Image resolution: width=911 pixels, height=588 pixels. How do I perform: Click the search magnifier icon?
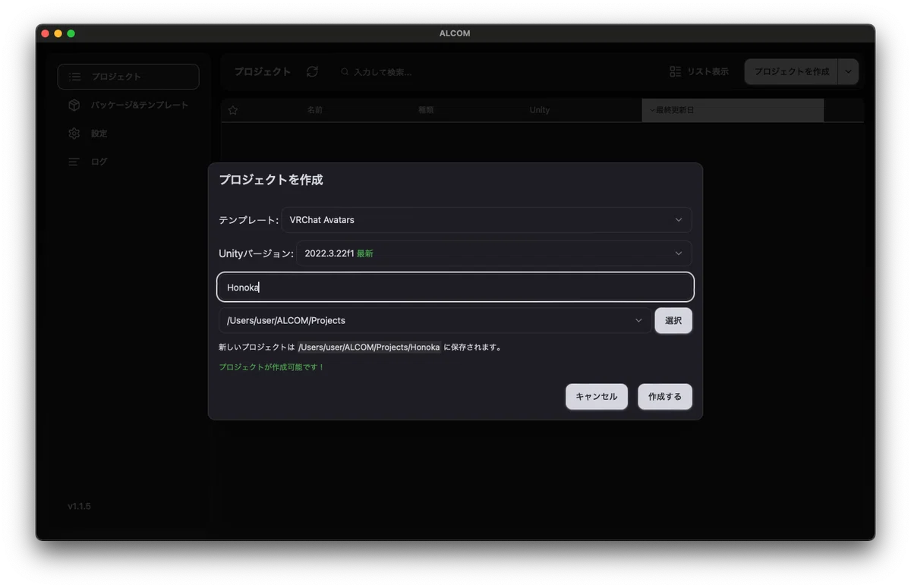click(345, 72)
